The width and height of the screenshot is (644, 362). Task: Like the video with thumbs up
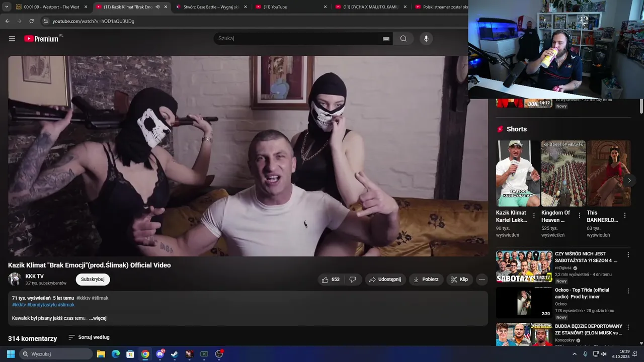(331, 280)
